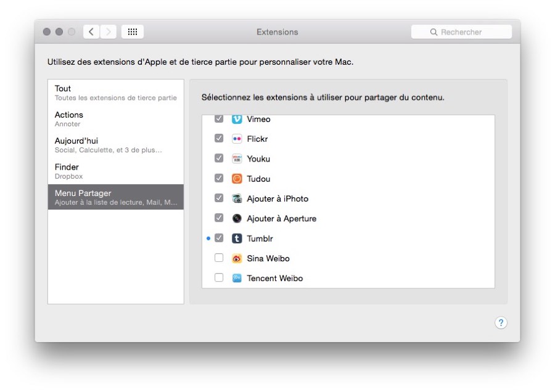Viewport: 555px width, 392px height.
Task: Click the Tudou label
Action: pyautogui.click(x=258, y=179)
